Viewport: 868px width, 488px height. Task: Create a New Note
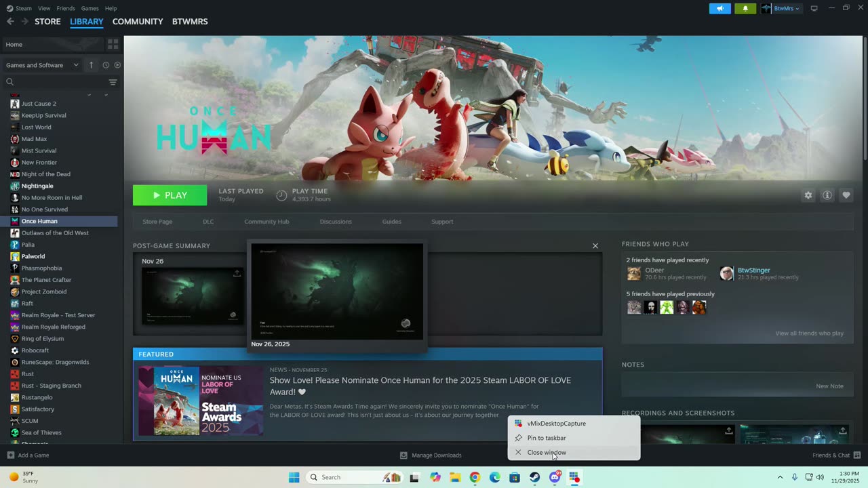(x=829, y=386)
